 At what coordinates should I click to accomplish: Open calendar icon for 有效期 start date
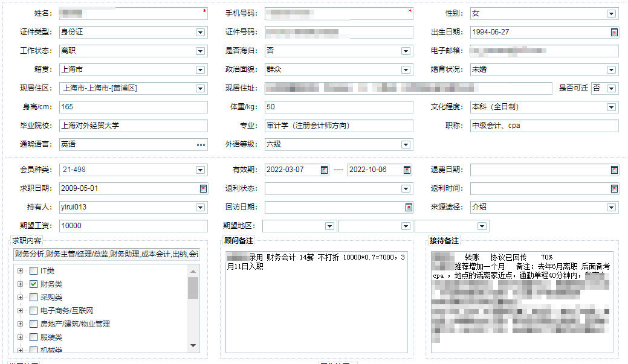click(324, 170)
